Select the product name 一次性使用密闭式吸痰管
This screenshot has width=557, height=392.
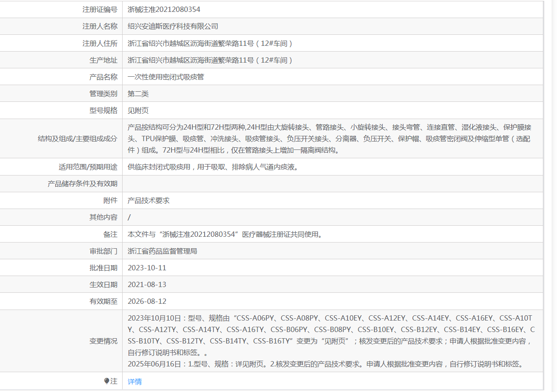[x=166, y=77]
